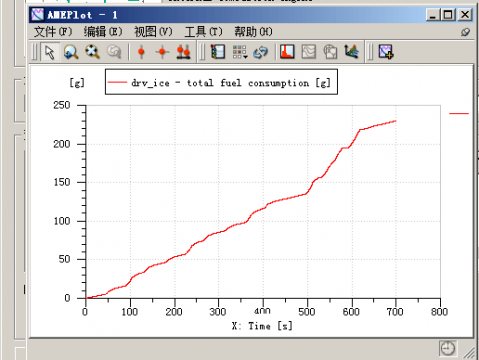Screen dimensions: 479x360
Task: Click the [g] y-axis unit label
Action: point(77,83)
